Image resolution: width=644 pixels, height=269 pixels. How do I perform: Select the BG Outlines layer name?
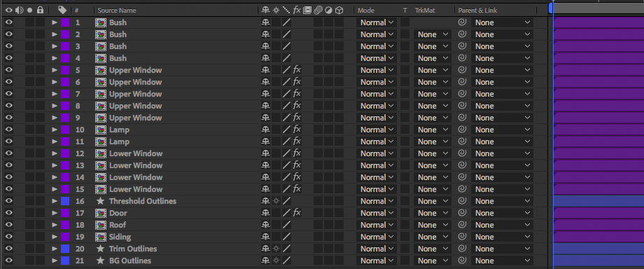pos(129,261)
